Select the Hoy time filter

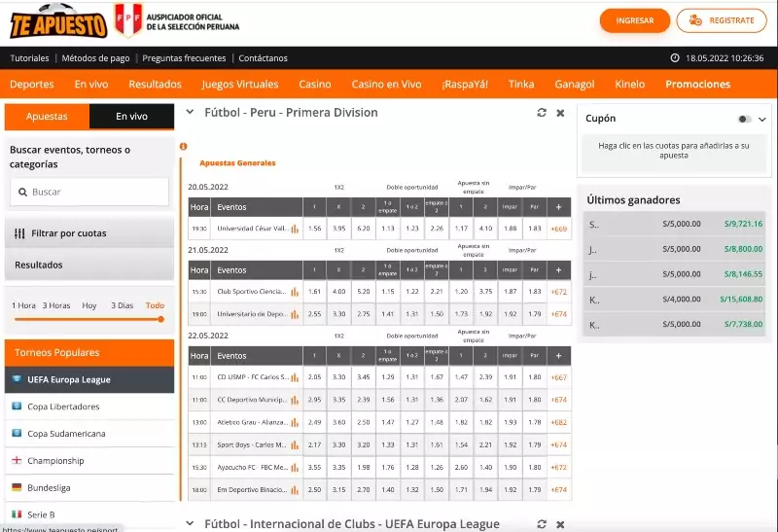click(x=89, y=305)
